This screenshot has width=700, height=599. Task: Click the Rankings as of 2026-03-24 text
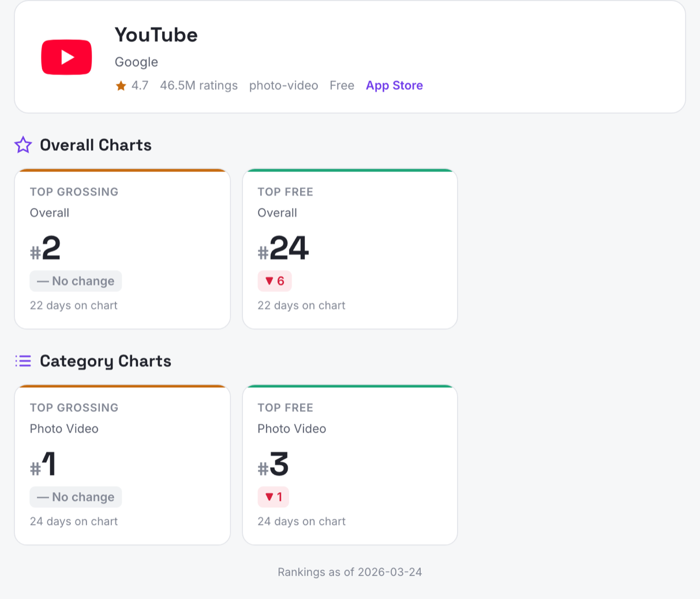pyautogui.click(x=350, y=572)
